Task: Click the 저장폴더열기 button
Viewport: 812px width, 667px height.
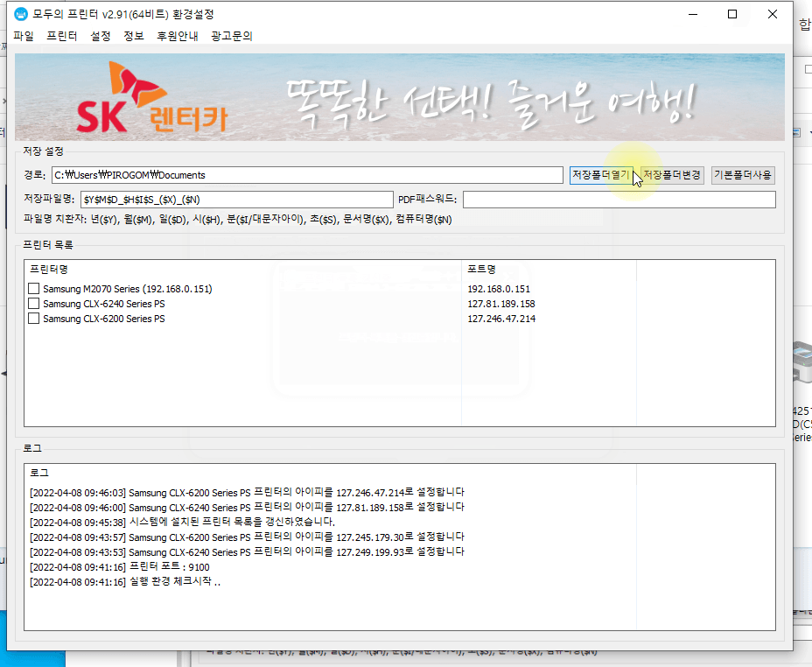Action: pyautogui.click(x=601, y=175)
